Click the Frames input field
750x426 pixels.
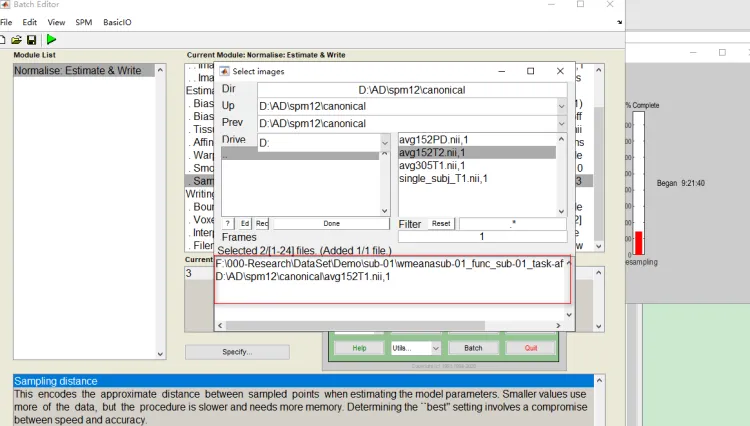[x=482, y=237]
